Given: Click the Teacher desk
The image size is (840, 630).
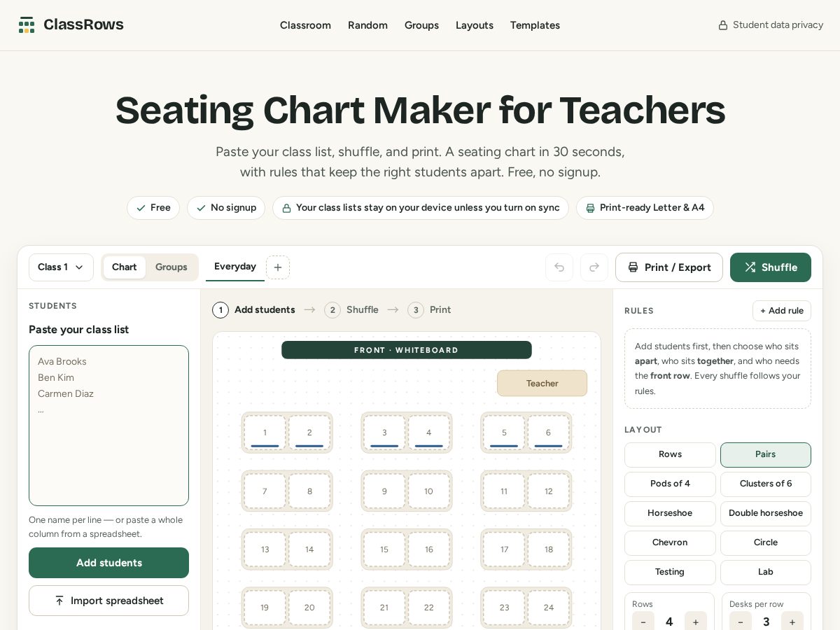Looking at the screenshot, I should pos(542,384).
